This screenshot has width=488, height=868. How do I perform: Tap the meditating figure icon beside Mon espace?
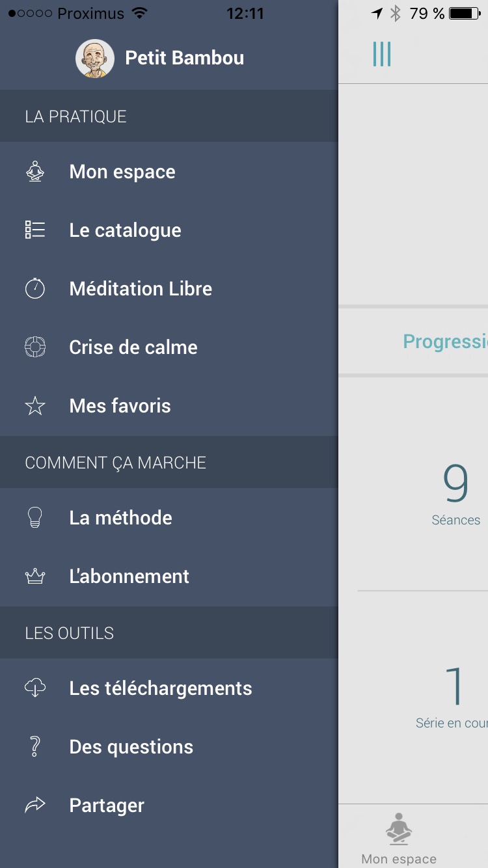coord(35,172)
